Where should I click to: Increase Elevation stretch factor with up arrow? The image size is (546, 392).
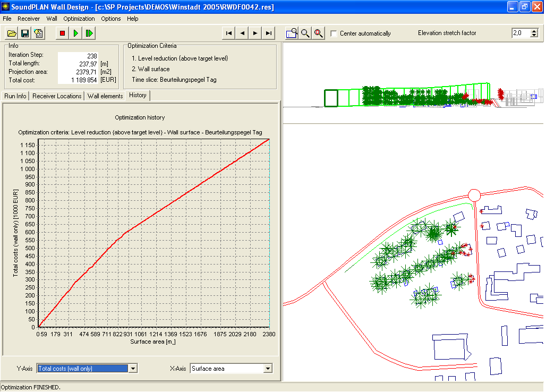point(534,31)
